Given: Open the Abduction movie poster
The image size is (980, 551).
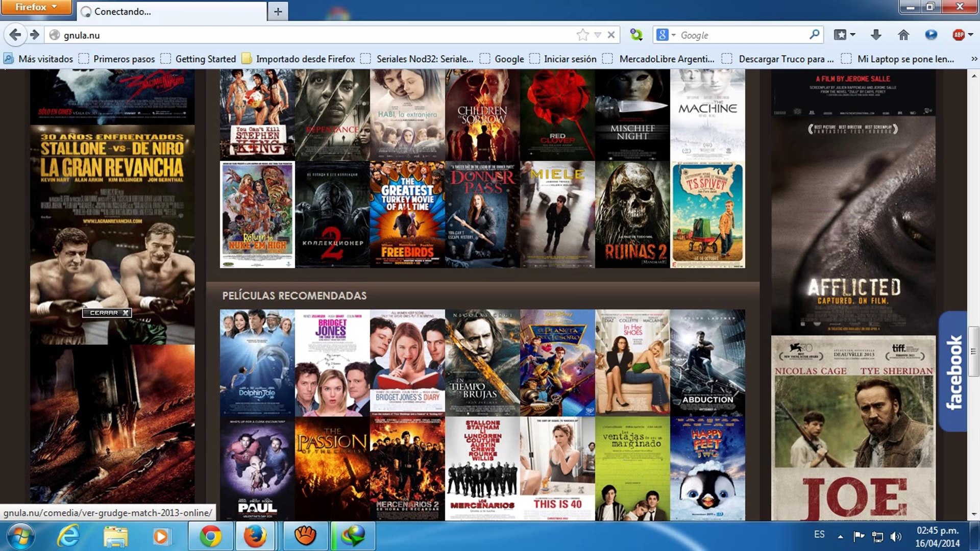Looking at the screenshot, I should tap(707, 363).
